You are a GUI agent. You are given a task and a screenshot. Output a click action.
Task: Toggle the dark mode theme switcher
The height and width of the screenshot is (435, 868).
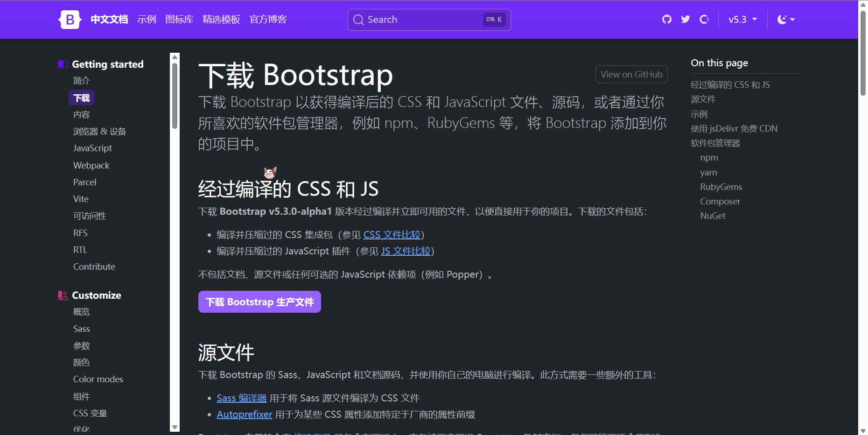786,20
